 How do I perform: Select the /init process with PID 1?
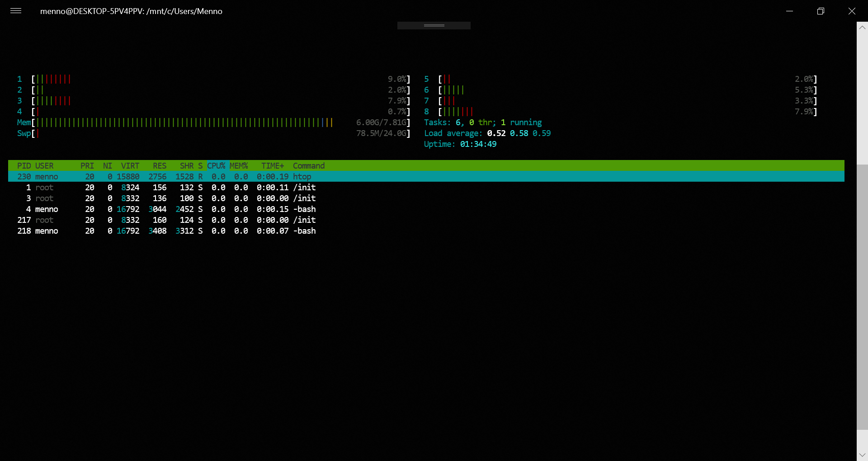point(181,187)
